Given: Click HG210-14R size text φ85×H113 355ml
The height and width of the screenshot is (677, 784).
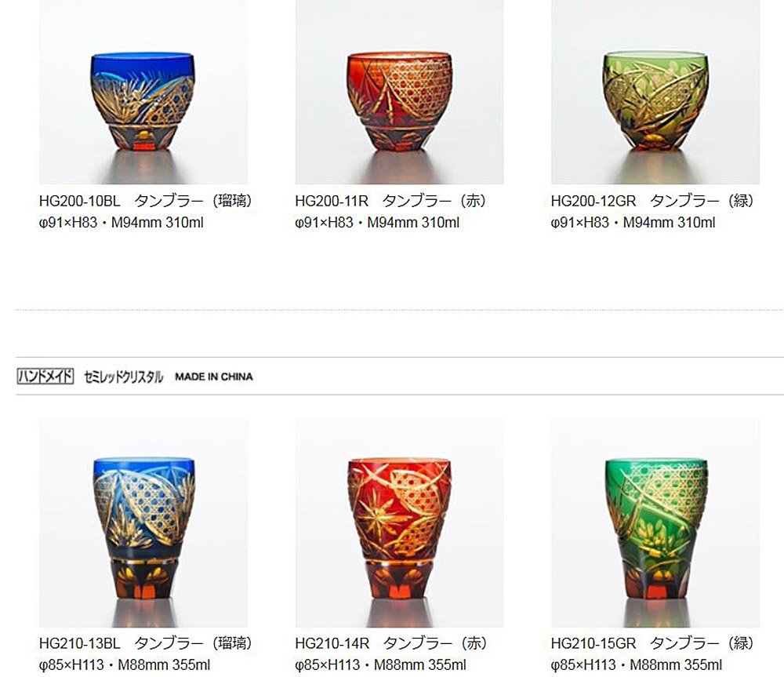Looking at the screenshot, I should pyautogui.click(x=380, y=665).
